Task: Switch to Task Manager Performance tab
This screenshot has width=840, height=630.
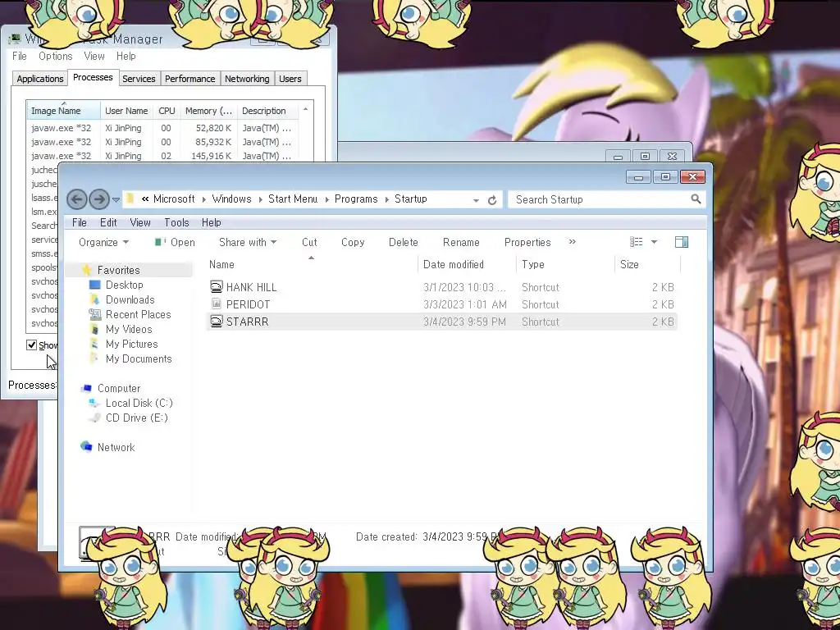Action: point(189,79)
